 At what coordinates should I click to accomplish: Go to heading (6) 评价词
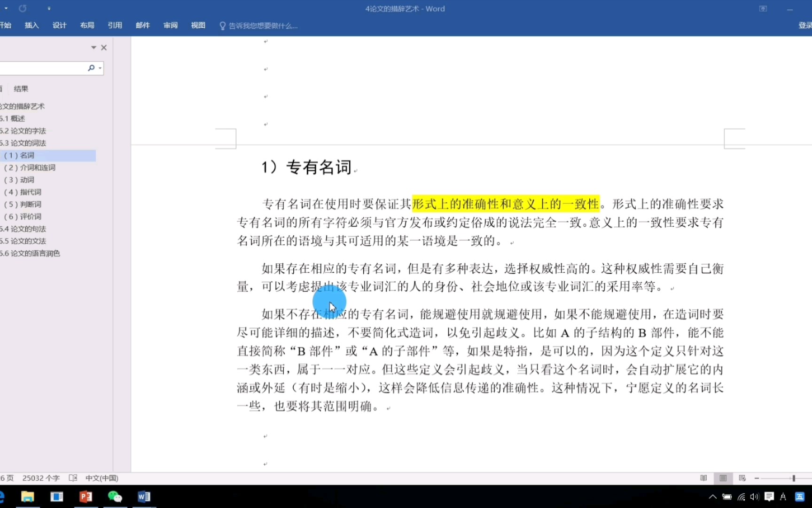pos(23,216)
